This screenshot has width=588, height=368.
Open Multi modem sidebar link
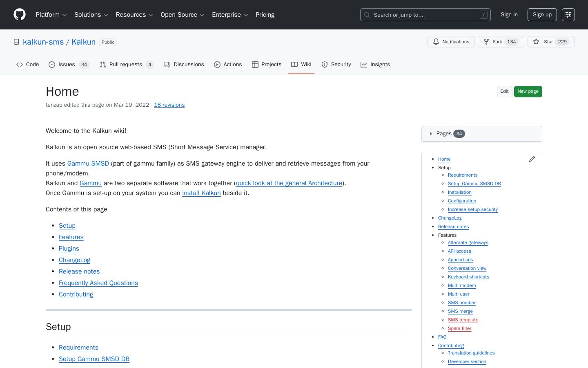pyautogui.click(x=462, y=285)
